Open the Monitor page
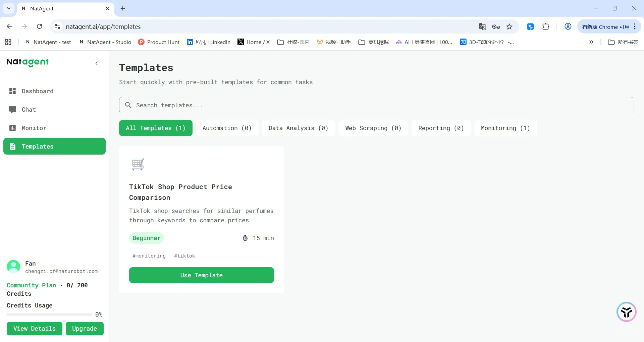644x342 pixels. (54, 128)
